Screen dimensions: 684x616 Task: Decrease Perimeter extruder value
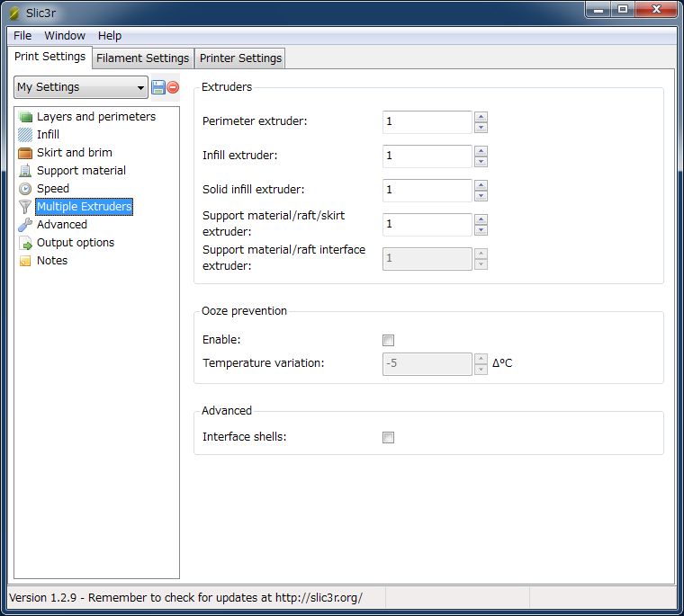click(481, 128)
